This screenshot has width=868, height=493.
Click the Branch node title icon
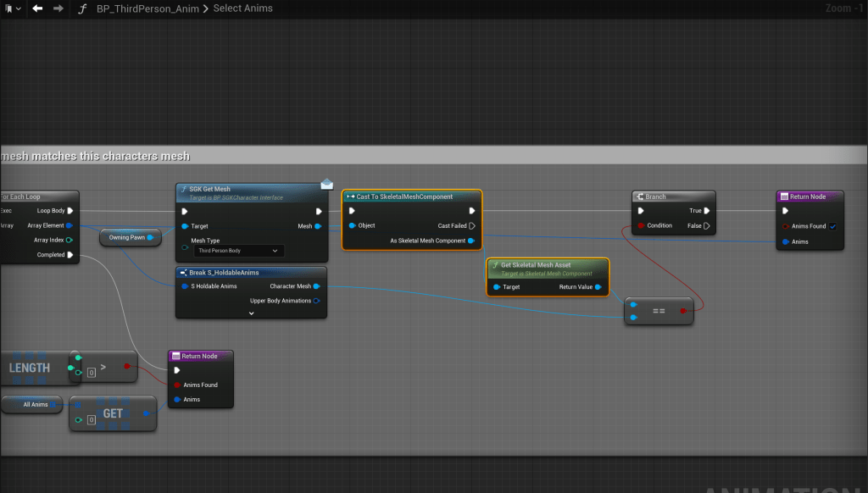(x=639, y=197)
